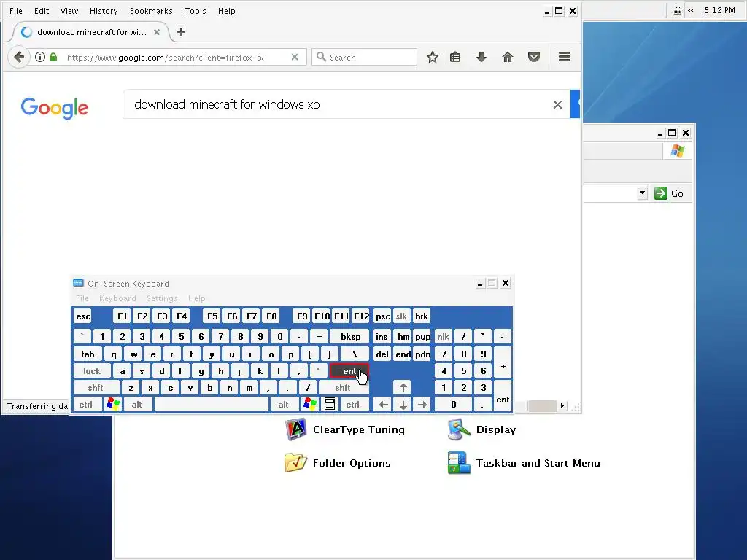Image resolution: width=747 pixels, height=560 pixels.
Task: Click ent key next to apostrophe
Action: pyautogui.click(x=349, y=371)
